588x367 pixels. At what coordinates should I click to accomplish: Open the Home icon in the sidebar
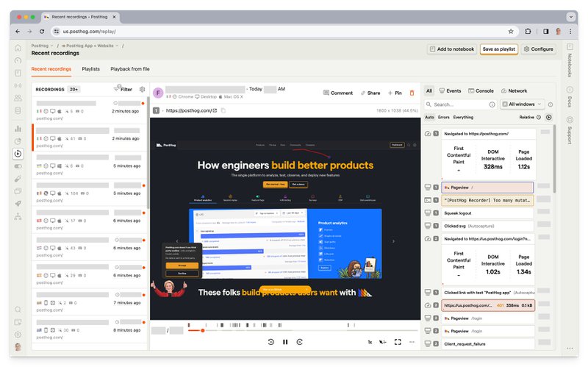point(18,48)
